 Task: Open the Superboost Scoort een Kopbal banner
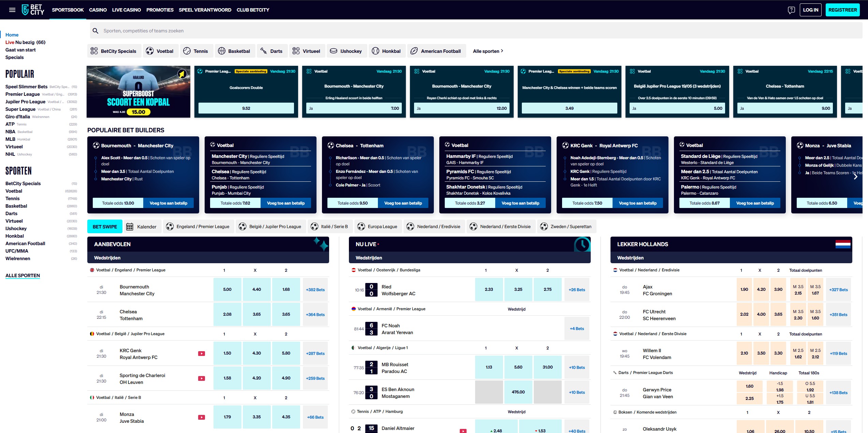(x=138, y=92)
